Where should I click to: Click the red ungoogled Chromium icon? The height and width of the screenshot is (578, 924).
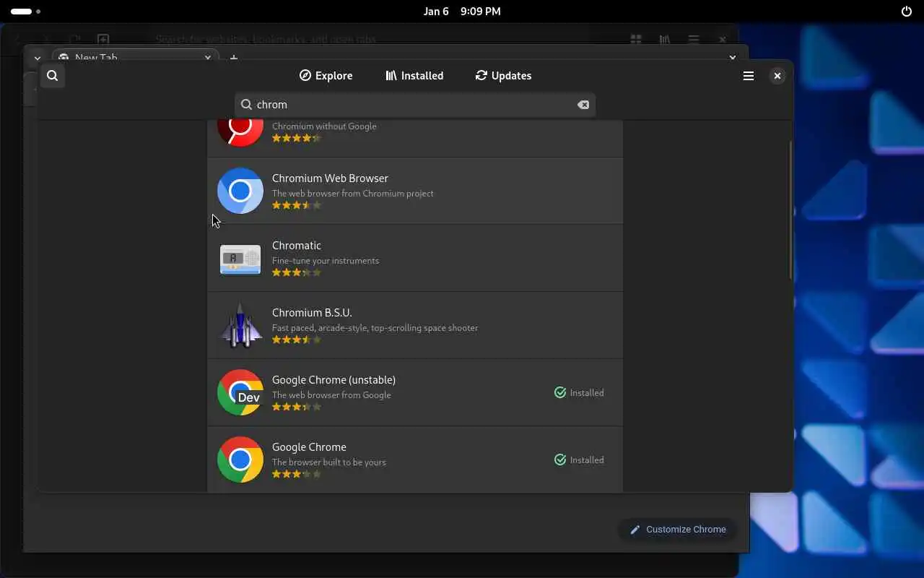240,132
